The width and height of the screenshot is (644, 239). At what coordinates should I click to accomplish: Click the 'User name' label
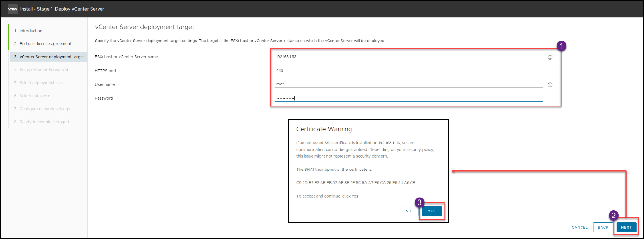[105, 85]
